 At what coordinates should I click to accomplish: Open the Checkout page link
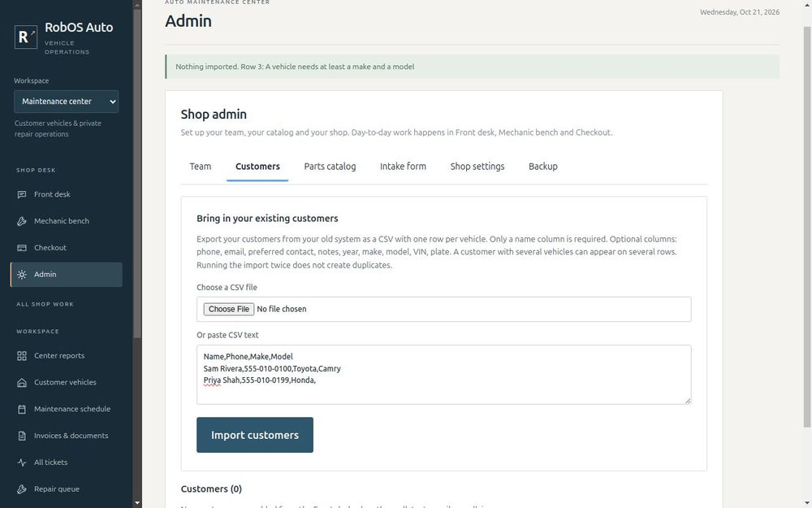coord(67,248)
